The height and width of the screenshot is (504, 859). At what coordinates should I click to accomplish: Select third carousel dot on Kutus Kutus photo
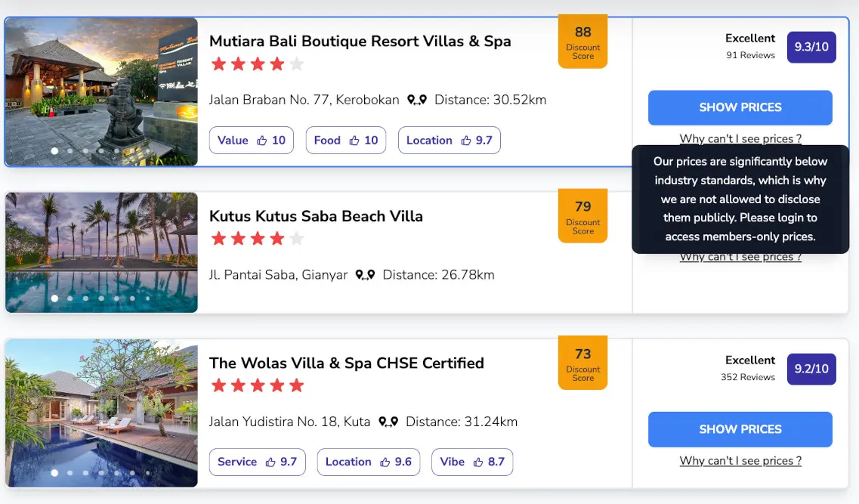click(x=85, y=298)
